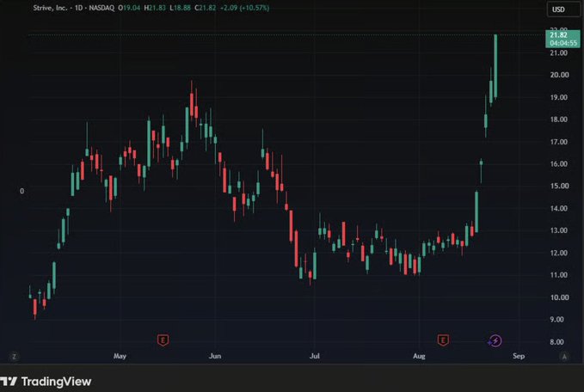Click the 8.00 price axis label
584x392 pixels.
pos(556,342)
